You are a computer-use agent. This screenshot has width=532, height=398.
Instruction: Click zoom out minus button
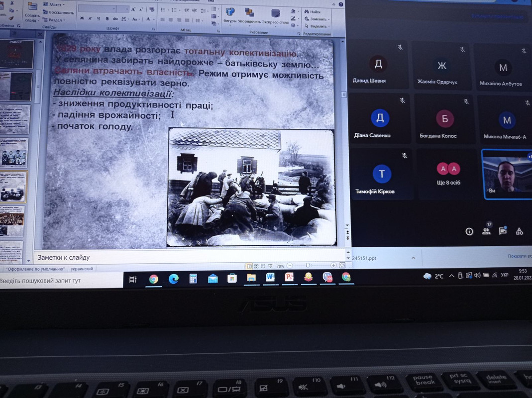290,266
